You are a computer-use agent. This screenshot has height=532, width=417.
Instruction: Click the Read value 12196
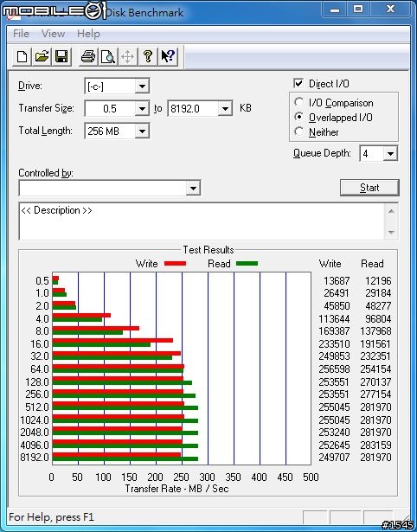(x=378, y=281)
